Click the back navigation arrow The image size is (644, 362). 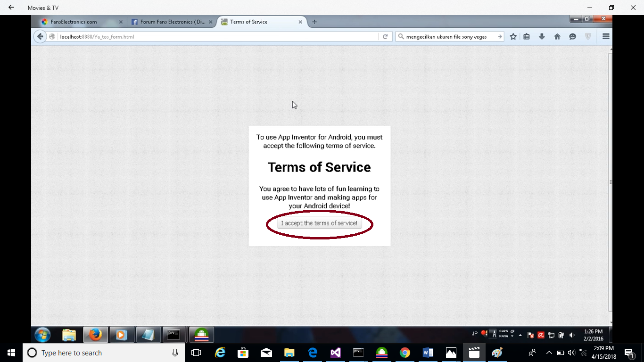[x=40, y=36]
